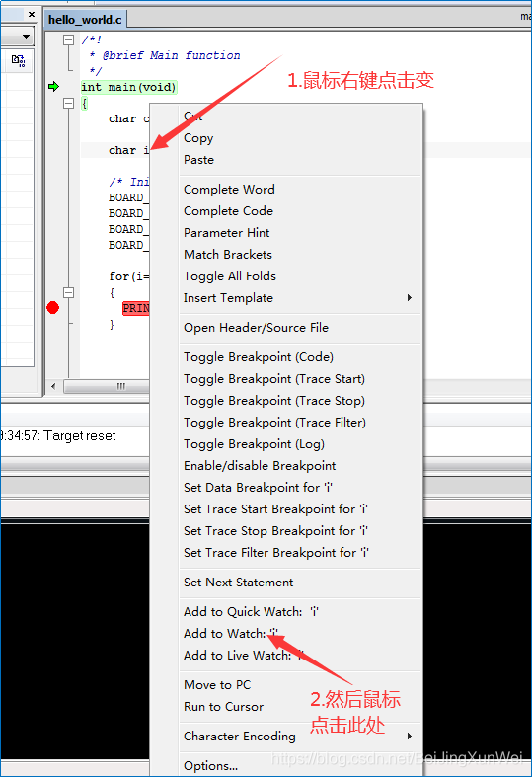Select the hello_world.c editor tab
Screen dimensions: 532x777
point(85,20)
